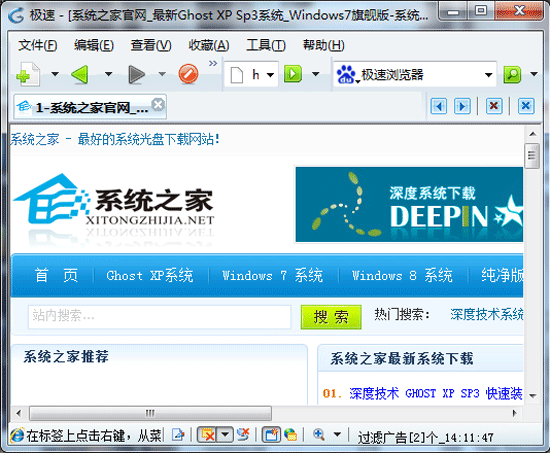Click the 系统之家最新系统下载 heading
This screenshot has height=453, width=550.
pos(402,359)
